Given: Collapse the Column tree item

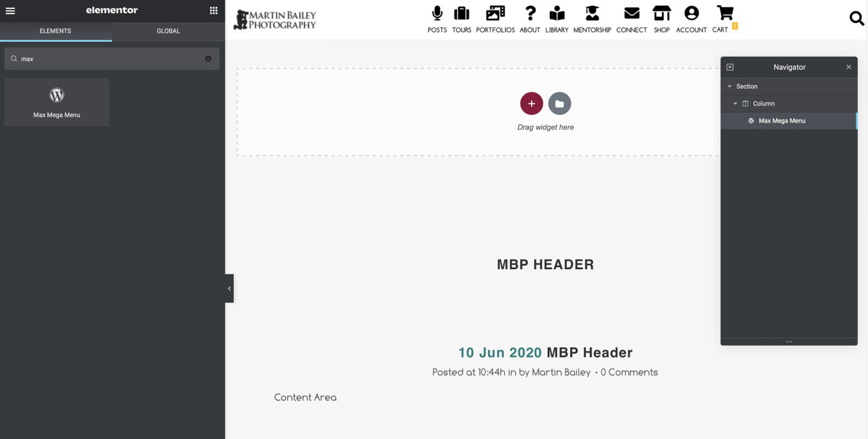Looking at the screenshot, I should point(735,104).
